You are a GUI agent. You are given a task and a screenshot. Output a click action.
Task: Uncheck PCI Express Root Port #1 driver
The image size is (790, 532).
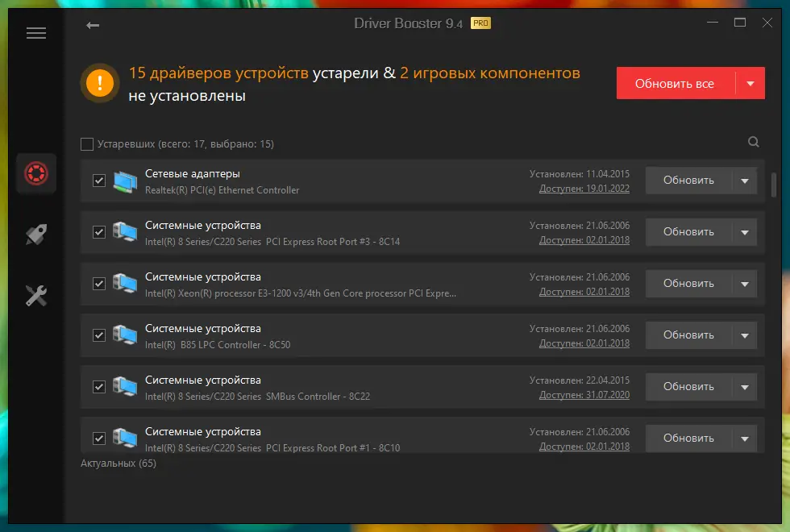tap(99, 438)
